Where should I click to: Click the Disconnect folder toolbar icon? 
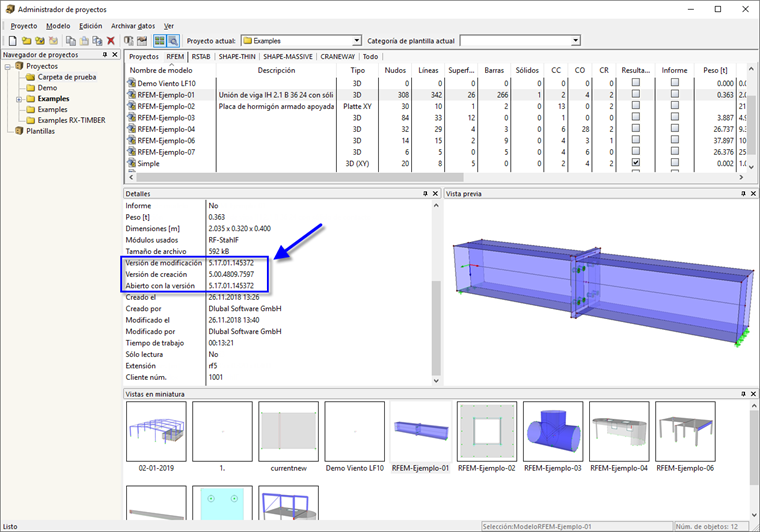[x=53, y=41]
